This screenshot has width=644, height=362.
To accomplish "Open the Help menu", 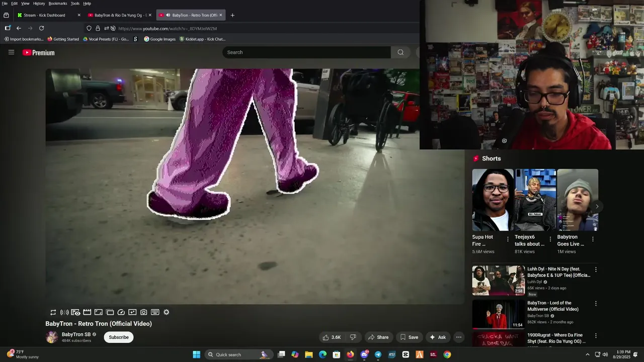I will pos(87,4).
